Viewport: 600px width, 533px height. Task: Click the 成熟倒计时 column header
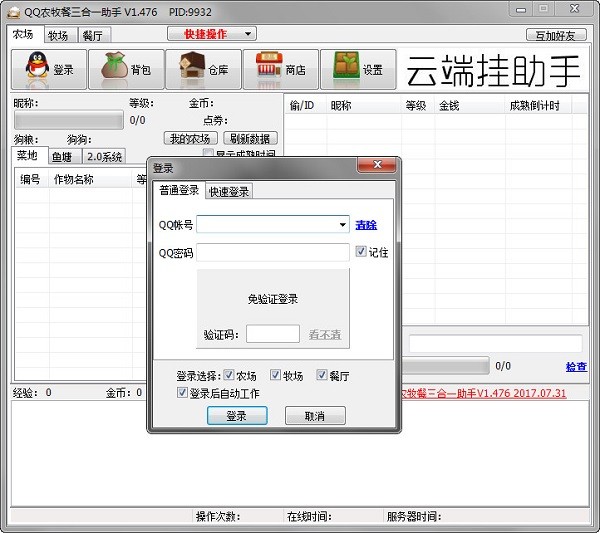[538, 106]
